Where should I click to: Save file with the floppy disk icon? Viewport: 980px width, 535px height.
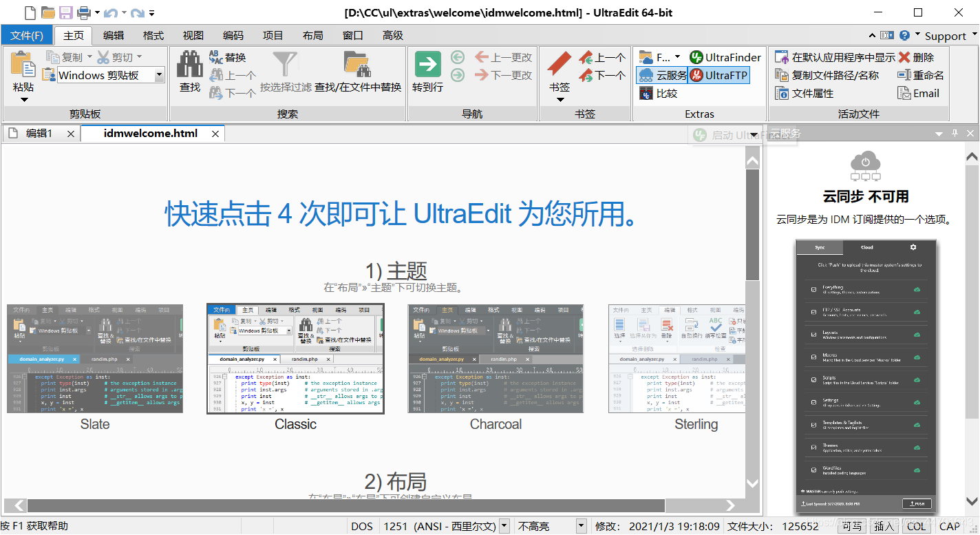pos(66,12)
